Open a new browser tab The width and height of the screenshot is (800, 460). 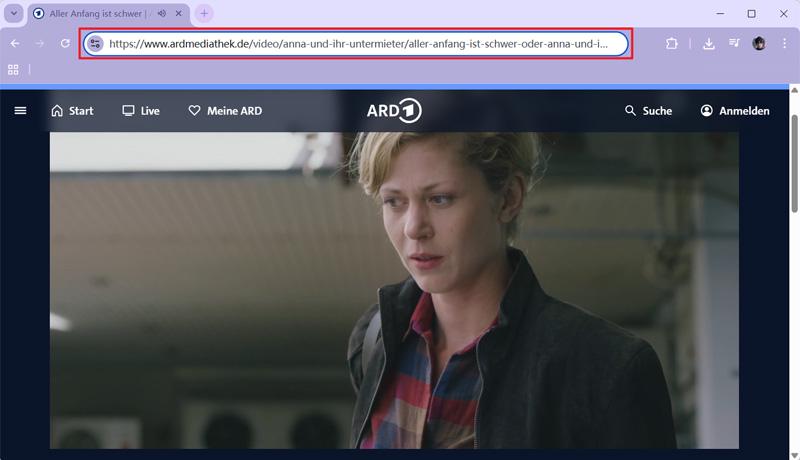[x=204, y=14]
